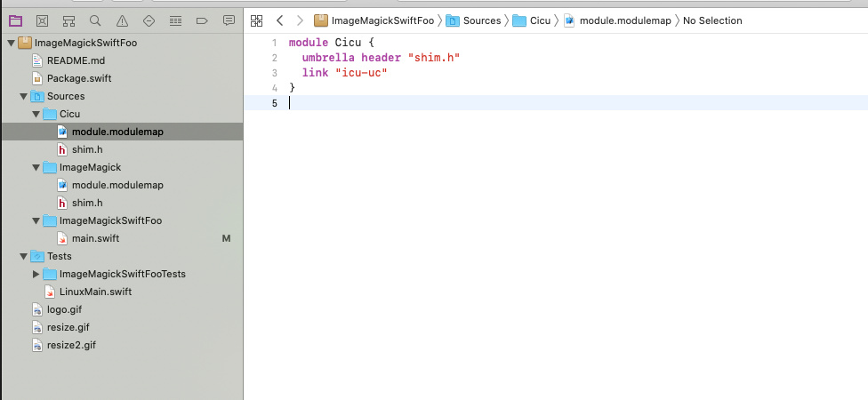This screenshot has height=400, width=868.
Task: Click the Sources folder icon in the jump bar
Action: coord(453,21)
